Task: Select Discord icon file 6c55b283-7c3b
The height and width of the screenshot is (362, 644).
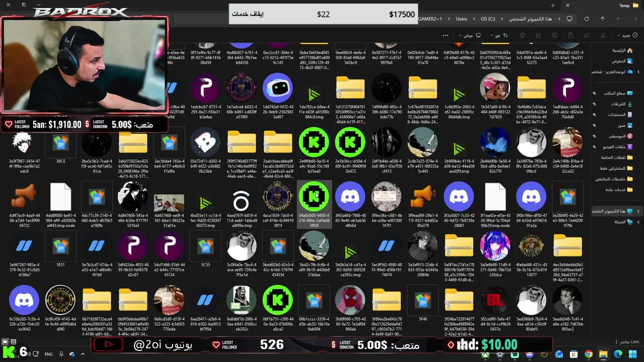Action: (24, 308)
